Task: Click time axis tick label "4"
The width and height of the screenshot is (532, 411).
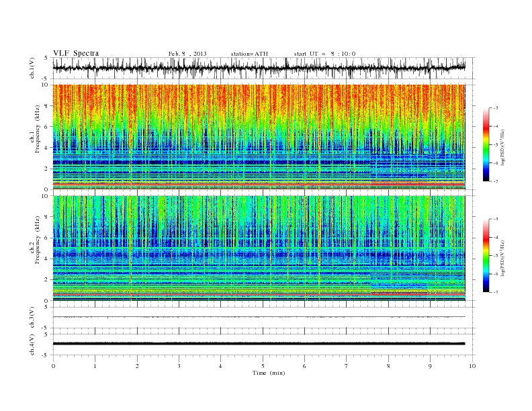Action: click(x=220, y=366)
